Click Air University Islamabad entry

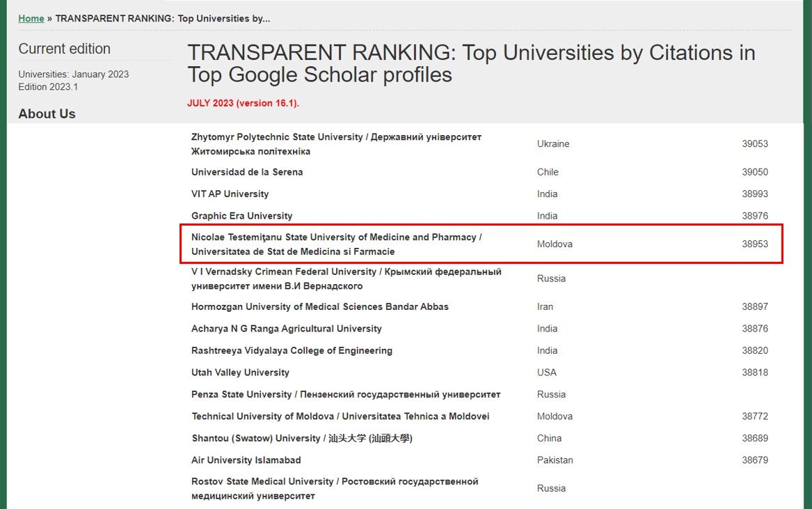tap(246, 460)
